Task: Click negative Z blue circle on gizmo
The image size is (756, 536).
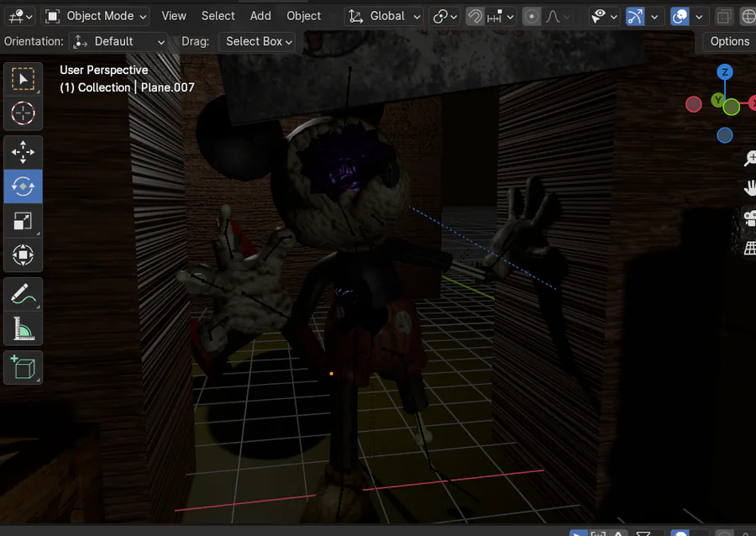Action: [725, 135]
